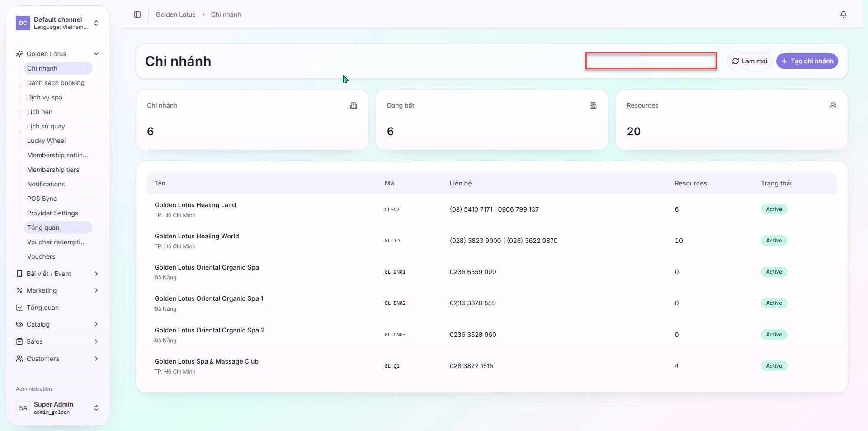
Task: Click the Golden Lotus sparkle icon
Action: [x=19, y=54]
